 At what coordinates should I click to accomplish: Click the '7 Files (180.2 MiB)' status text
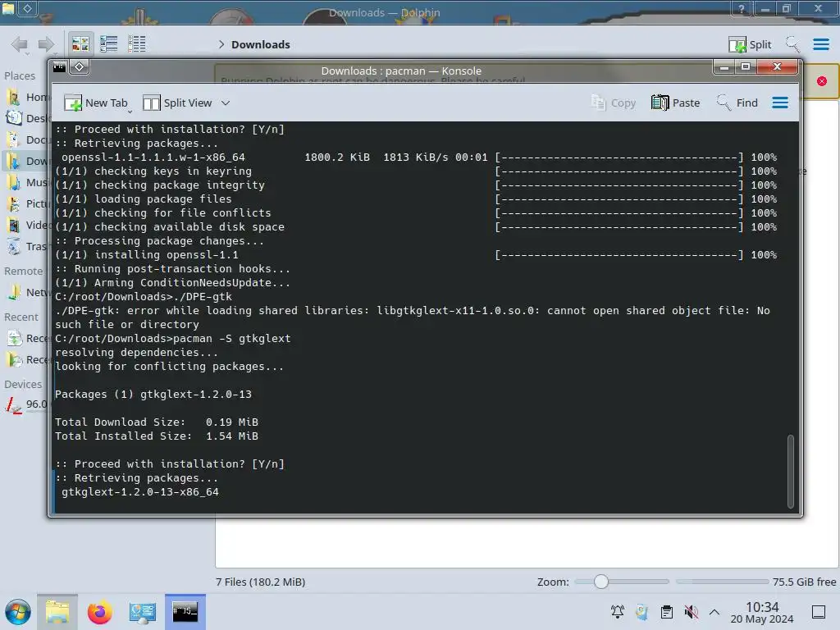(260, 582)
